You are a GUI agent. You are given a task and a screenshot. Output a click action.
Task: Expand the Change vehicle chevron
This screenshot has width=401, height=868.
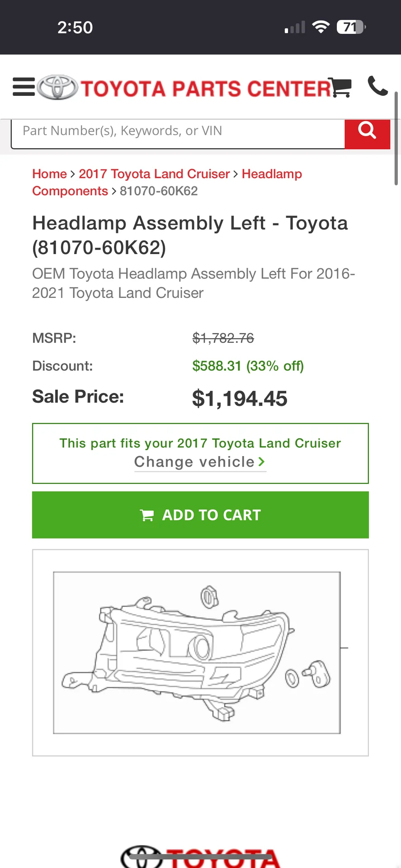tap(261, 462)
